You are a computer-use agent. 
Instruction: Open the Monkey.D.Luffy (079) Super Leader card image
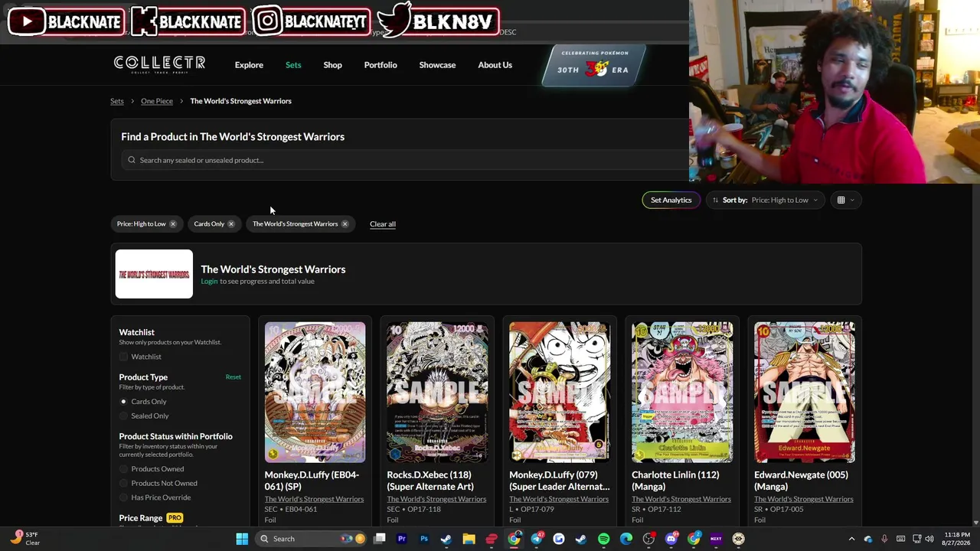pyautogui.click(x=560, y=392)
